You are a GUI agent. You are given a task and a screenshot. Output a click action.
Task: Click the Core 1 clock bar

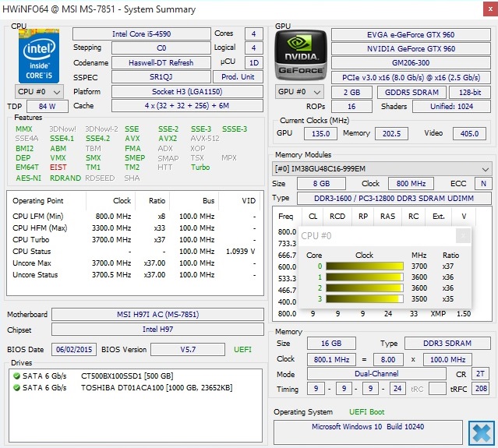click(x=365, y=277)
